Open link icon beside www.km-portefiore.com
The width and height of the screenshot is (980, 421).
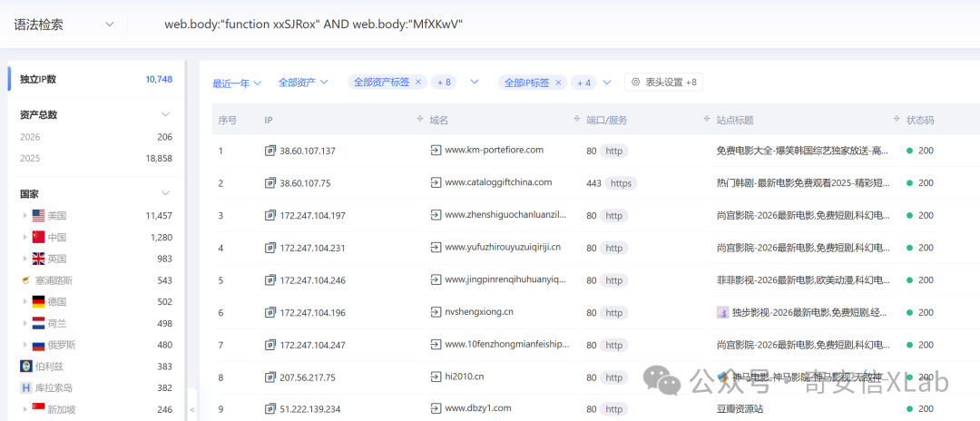click(436, 150)
